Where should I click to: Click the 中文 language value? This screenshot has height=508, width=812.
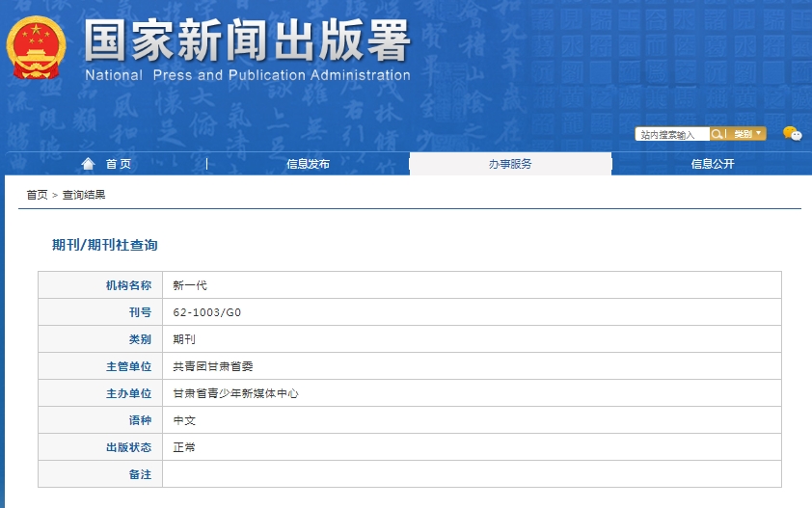pyautogui.click(x=184, y=420)
